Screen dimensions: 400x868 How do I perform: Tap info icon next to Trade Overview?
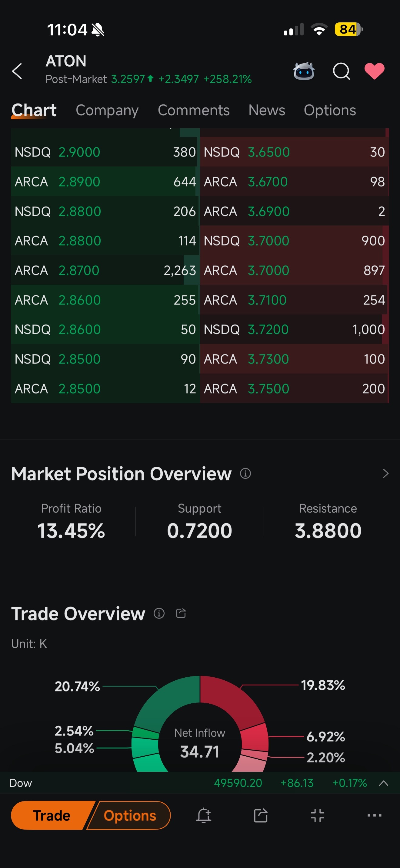coord(159,613)
